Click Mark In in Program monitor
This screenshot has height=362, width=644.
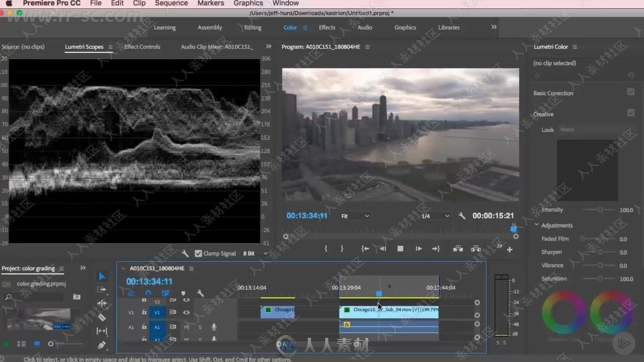pos(326,248)
